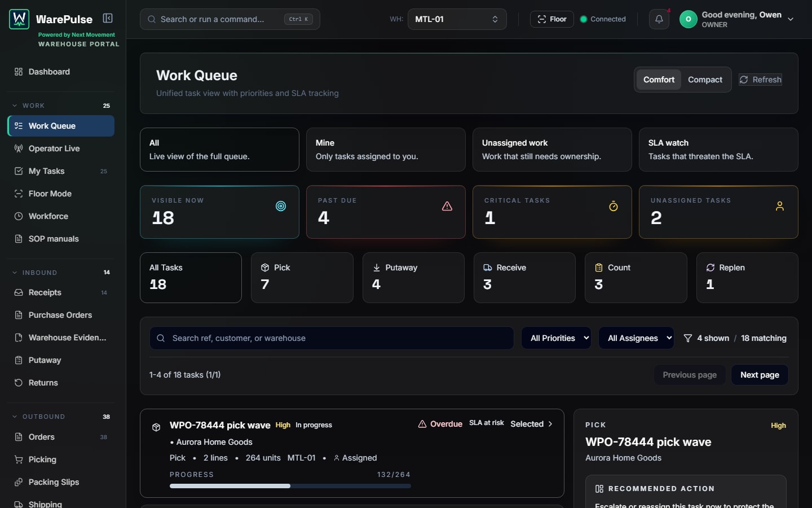Click the Recommended Action panel header
The width and height of the screenshot is (812, 508).
[655, 489]
